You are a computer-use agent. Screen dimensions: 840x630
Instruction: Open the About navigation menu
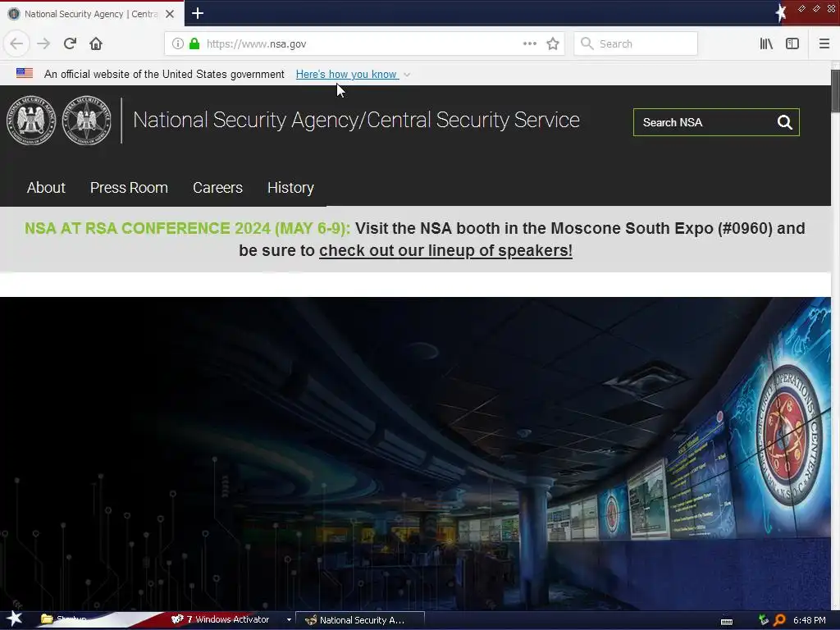point(46,188)
